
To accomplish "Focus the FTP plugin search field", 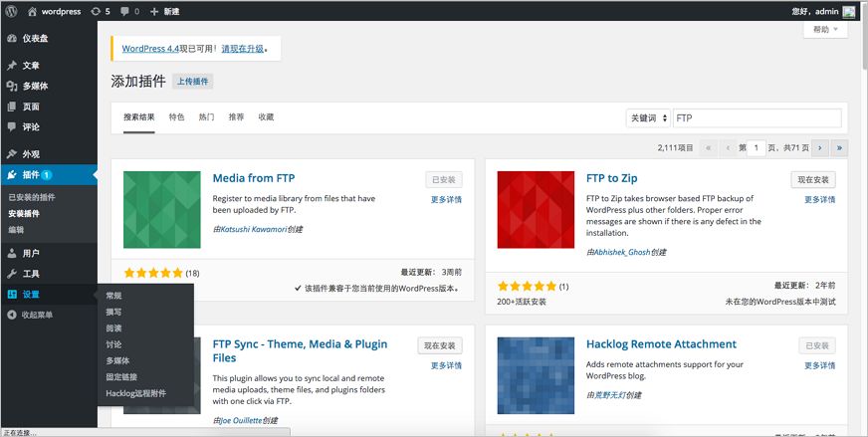I will click(757, 118).
